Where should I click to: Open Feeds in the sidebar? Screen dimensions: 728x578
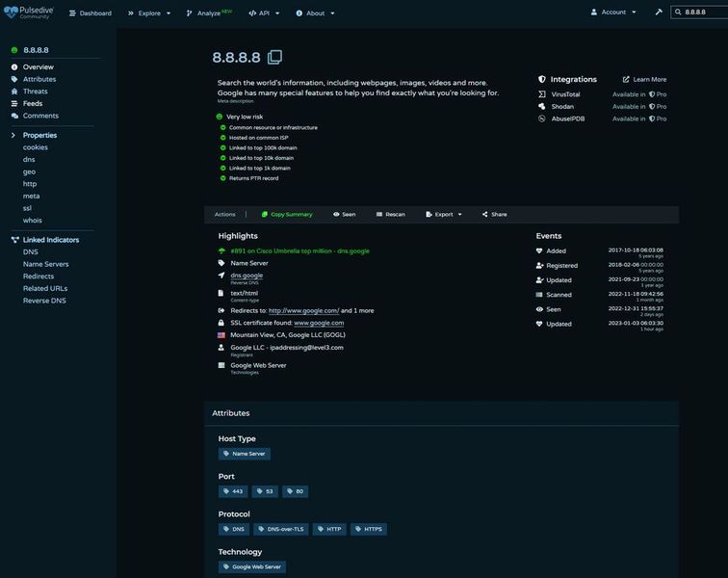click(x=33, y=103)
